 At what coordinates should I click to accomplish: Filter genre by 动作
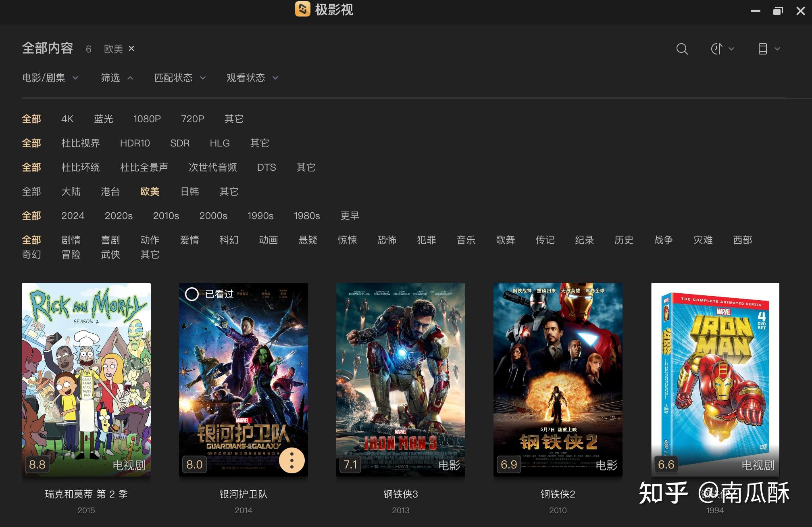150,240
